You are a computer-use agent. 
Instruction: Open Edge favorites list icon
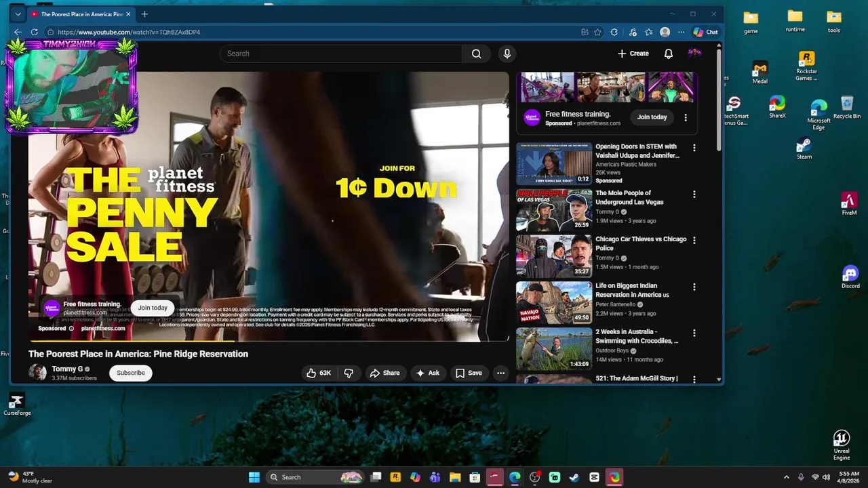(649, 32)
